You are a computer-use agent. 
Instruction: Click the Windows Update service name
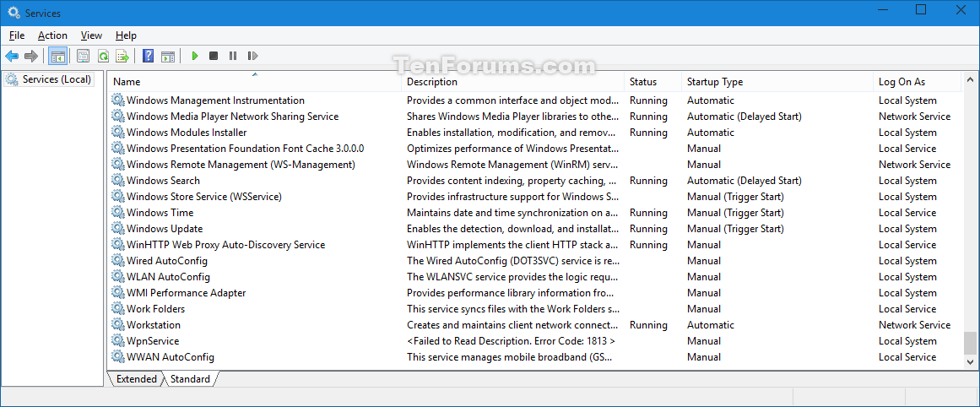tap(165, 229)
